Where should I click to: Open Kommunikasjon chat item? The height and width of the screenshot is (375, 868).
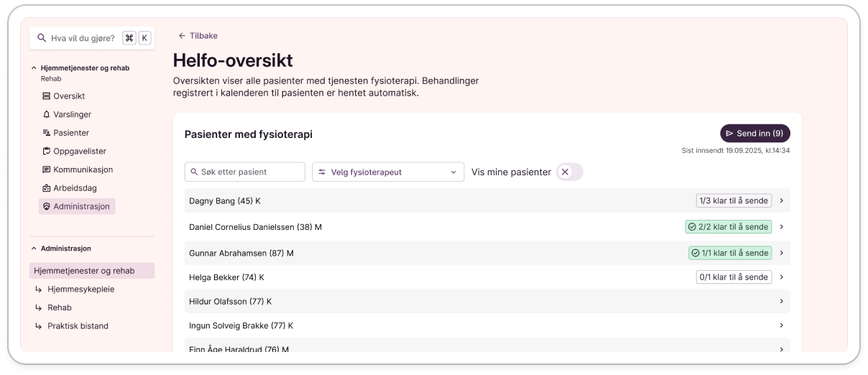tap(82, 170)
